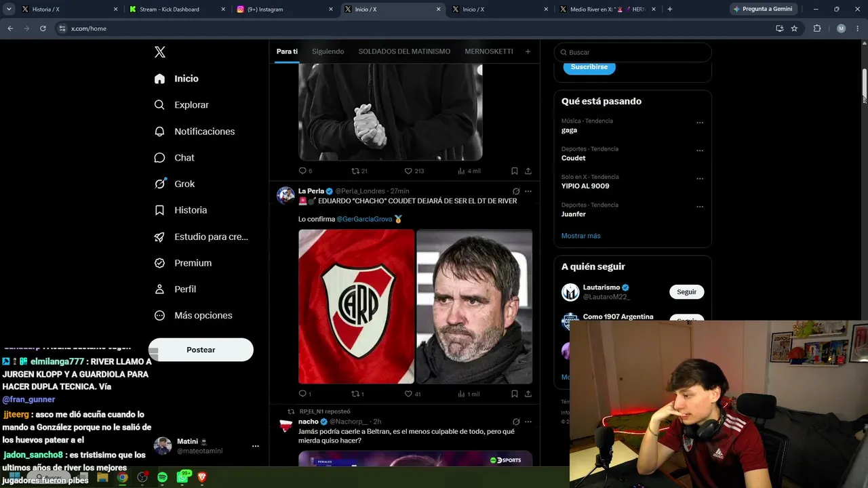This screenshot has height=488, width=868.
Task: Select the Para ti tab
Action: click(x=287, y=52)
